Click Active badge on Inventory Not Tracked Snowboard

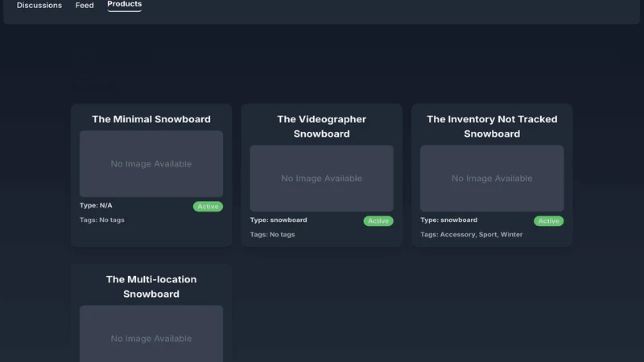[x=549, y=220]
